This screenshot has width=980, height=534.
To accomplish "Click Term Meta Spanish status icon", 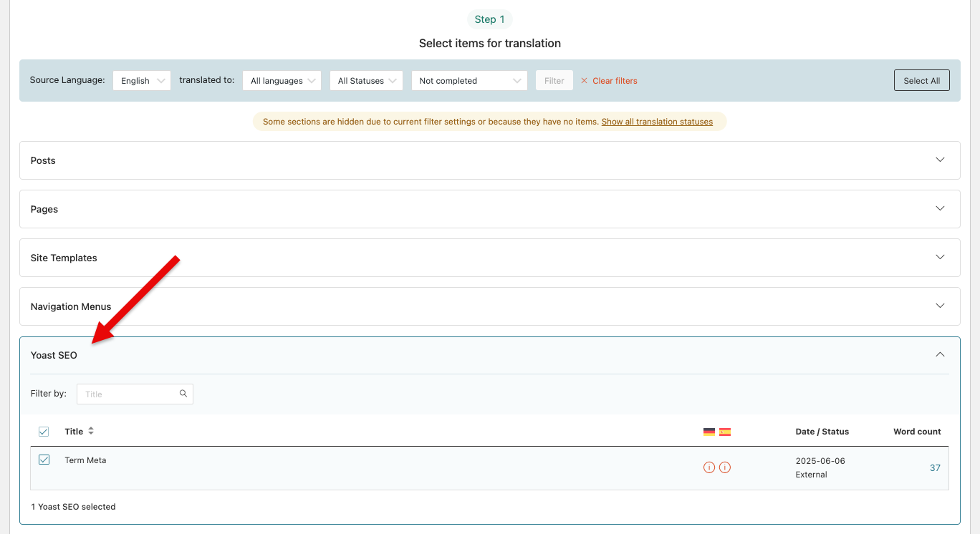I will pyautogui.click(x=725, y=467).
